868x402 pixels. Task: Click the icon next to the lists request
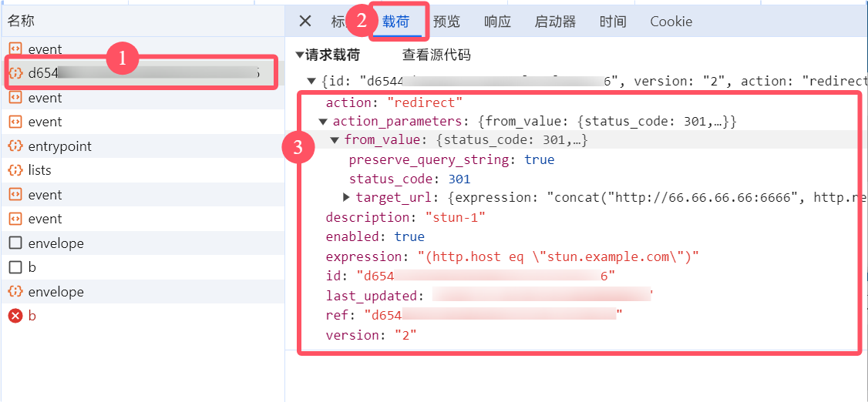[15, 170]
